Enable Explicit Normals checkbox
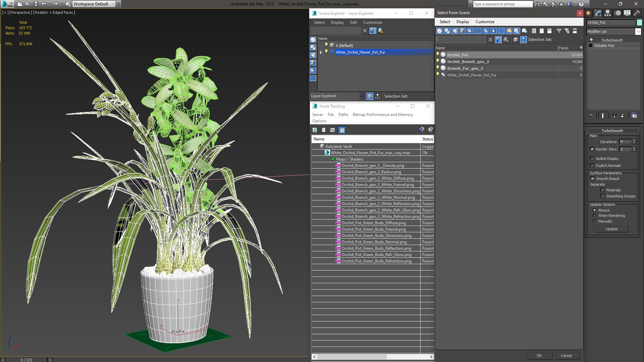Screen dimensions: 644x362 click(x=592, y=166)
